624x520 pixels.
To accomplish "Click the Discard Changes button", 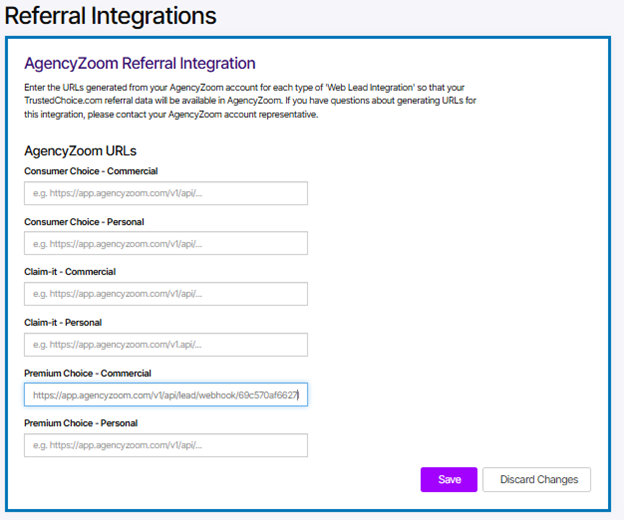I will point(536,479).
